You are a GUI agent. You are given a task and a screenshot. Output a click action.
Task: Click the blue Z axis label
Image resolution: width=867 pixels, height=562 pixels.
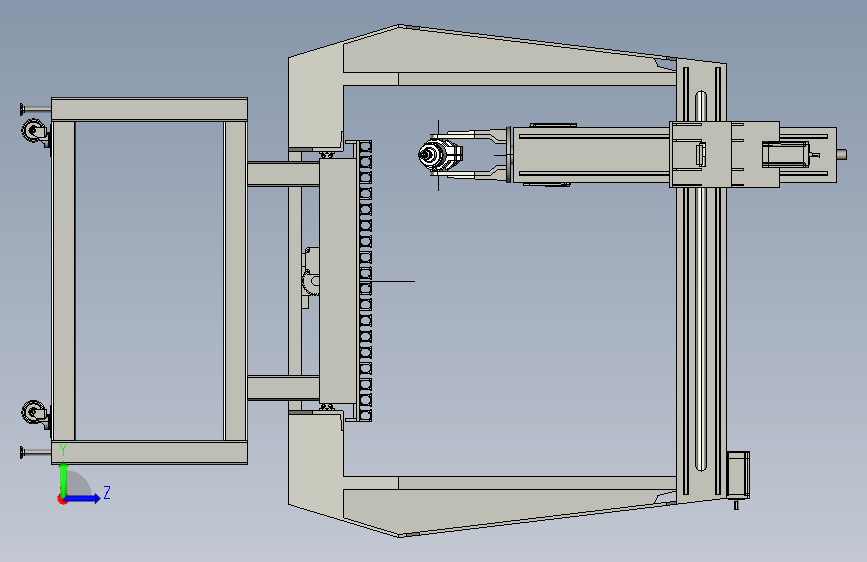(x=107, y=492)
